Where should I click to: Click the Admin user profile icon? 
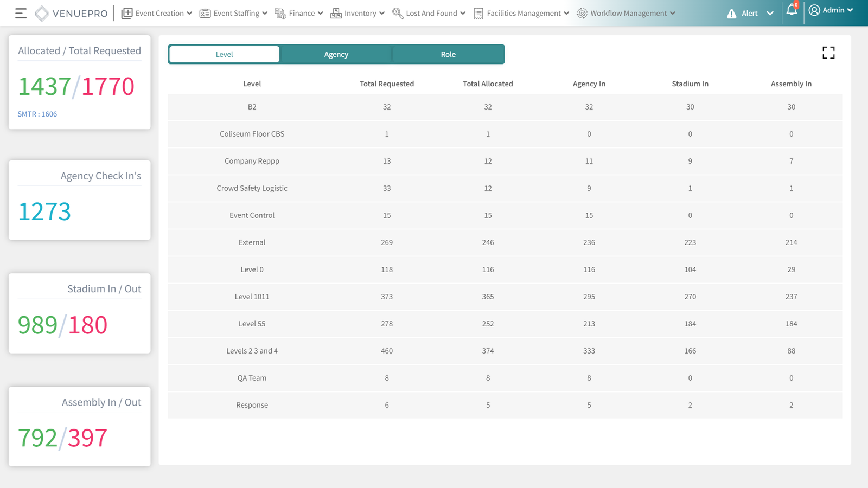pyautogui.click(x=814, y=10)
